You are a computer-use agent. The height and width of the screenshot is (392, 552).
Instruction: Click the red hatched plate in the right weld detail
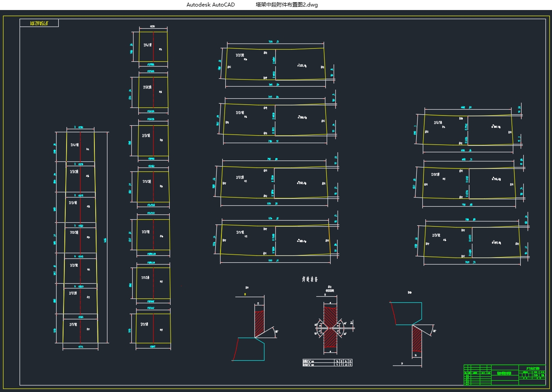417,338
